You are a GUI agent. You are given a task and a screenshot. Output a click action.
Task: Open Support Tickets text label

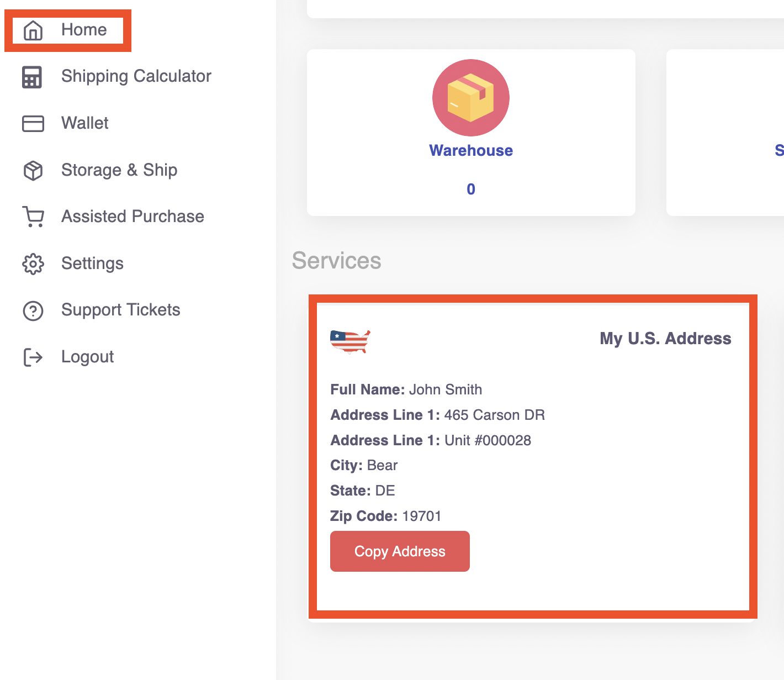point(120,310)
